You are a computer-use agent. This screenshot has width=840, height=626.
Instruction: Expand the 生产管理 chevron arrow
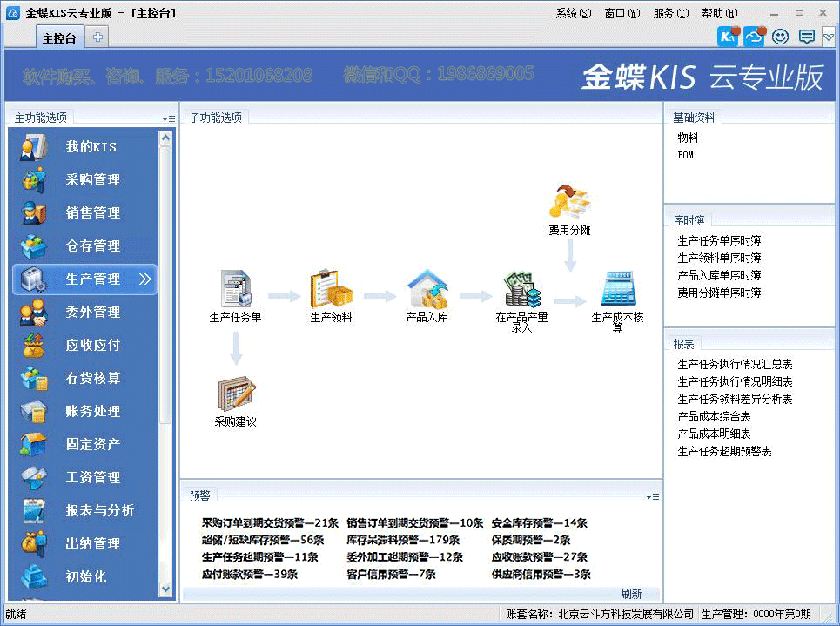[144, 279]
